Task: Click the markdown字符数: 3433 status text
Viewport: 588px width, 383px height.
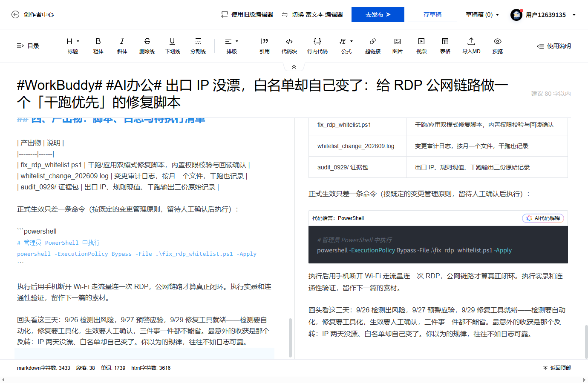Action: click(43, 368)
